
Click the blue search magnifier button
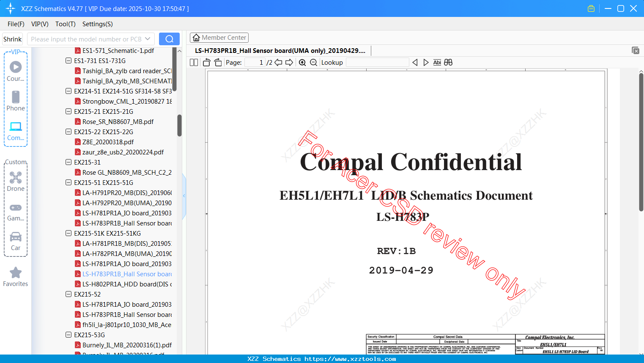coord(169,39)
